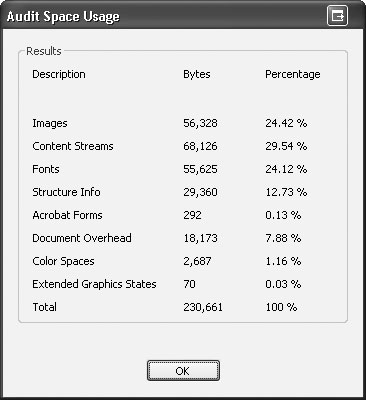Click the Bytes column header
Screen dimensions: 366x400
point(197,74)
